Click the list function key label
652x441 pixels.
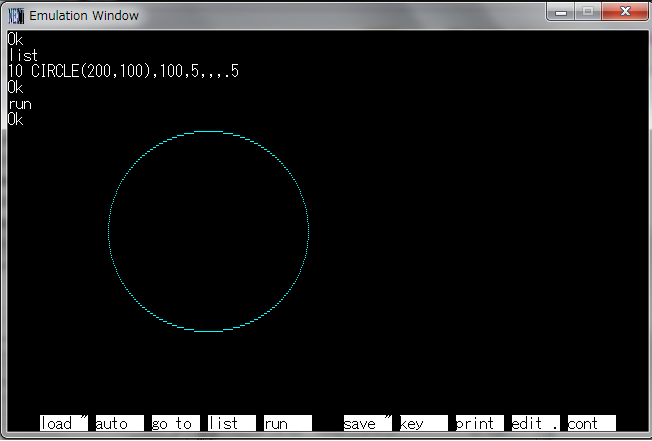tap(232, 423)
